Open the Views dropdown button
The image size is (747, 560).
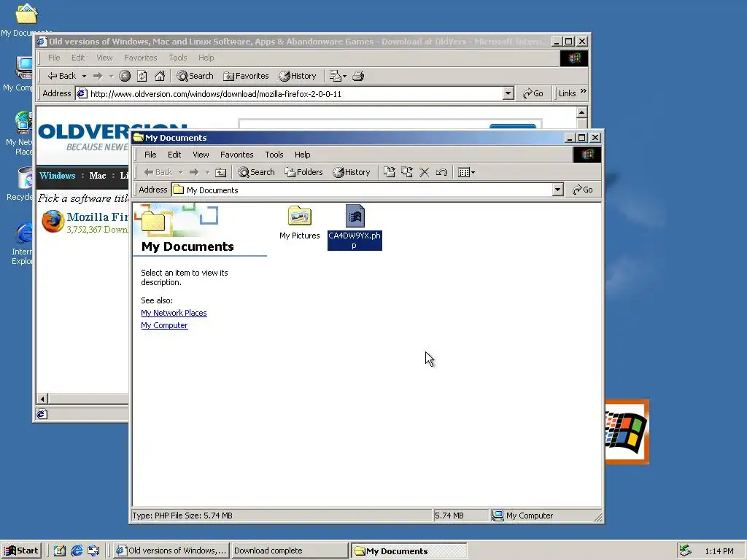(x=466, y=172)
